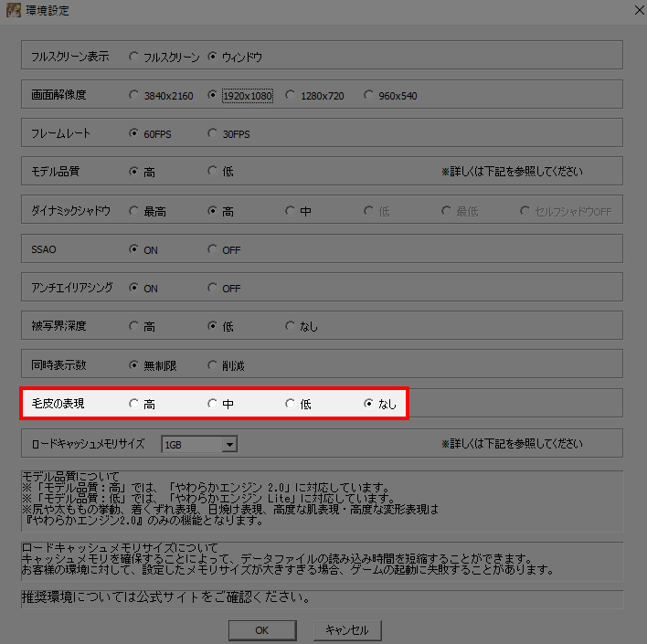Choose 中 for ダイナミックシャドウ

pos(291,211)
